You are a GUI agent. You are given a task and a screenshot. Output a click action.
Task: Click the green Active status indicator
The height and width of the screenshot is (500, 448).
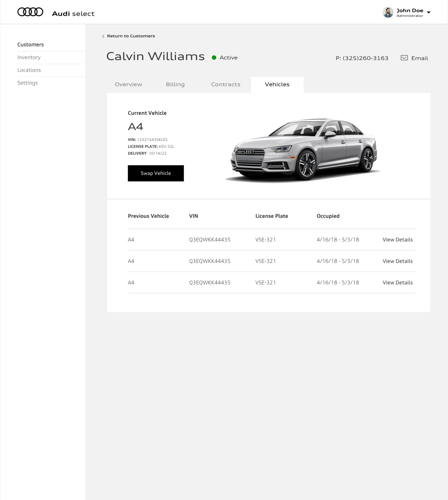[214, 57]
